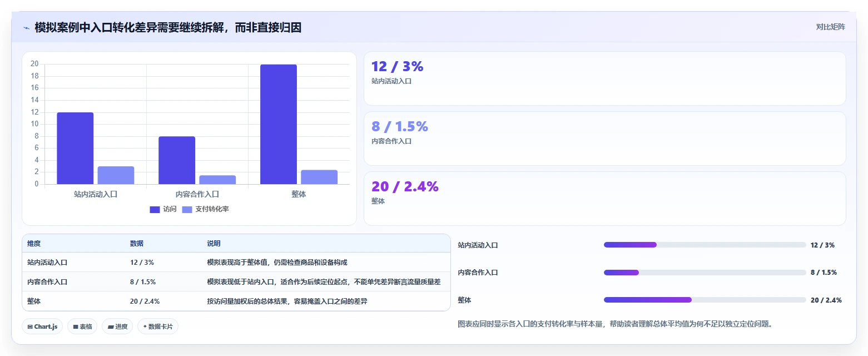Screen dimensions: 868x356
Task: Click the progress value 12 / 3%
Action: (822, 245)
